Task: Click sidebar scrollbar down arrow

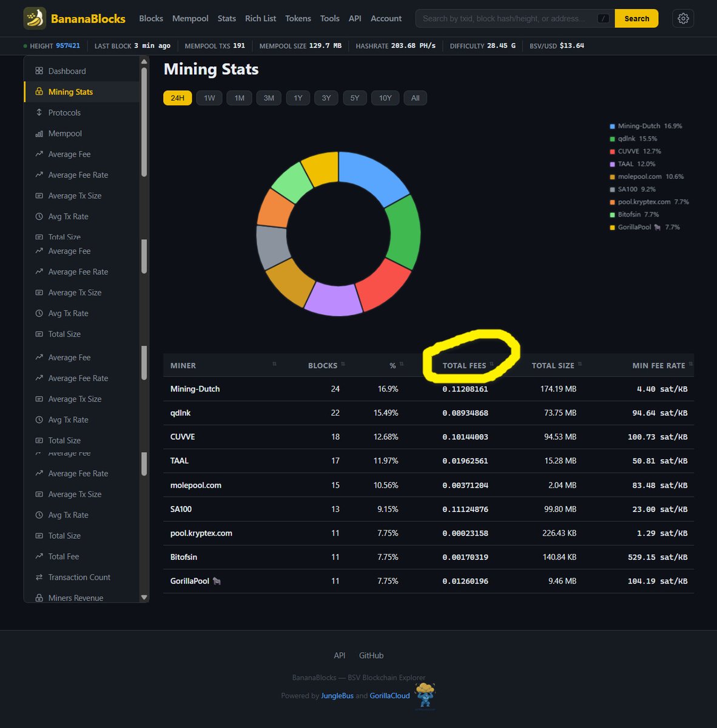Action: (x=144, y=598)
